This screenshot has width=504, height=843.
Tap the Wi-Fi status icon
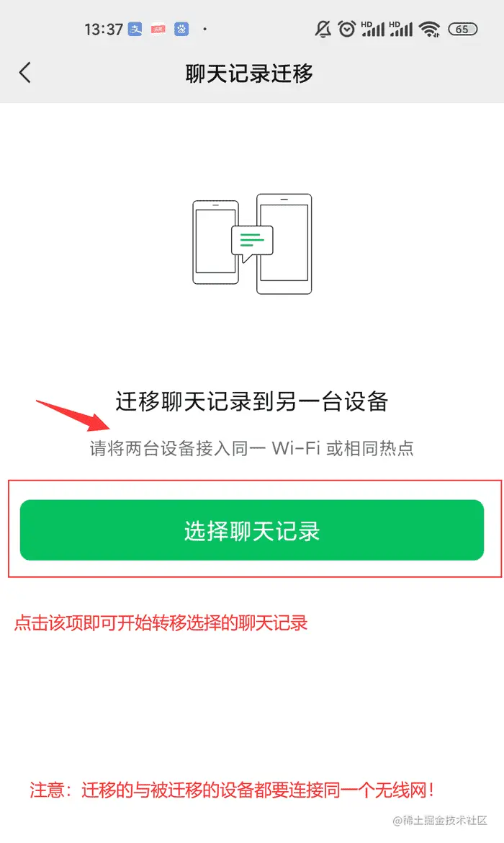429,30
